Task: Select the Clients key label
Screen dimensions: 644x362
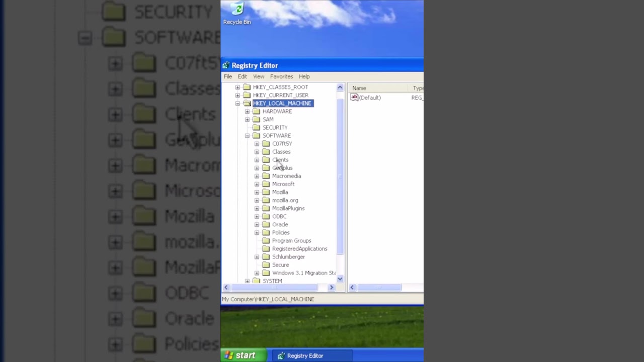Action: pos(280,160)
